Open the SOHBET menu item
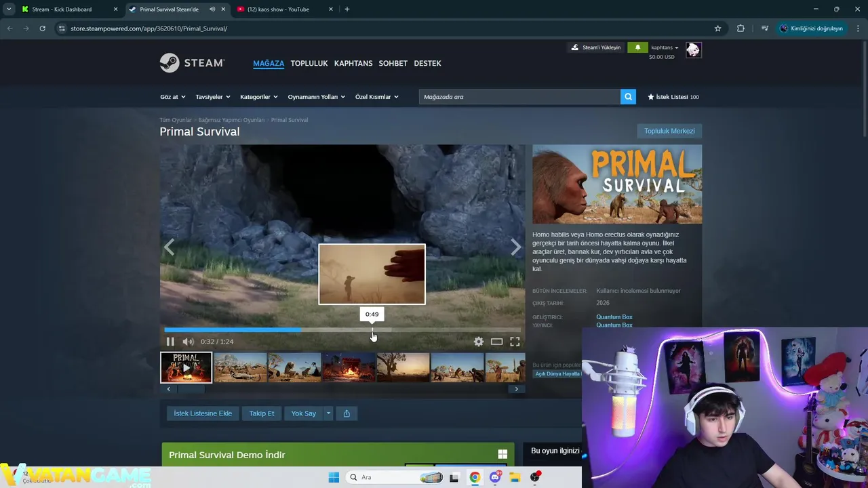 click(x=393, y=63)
